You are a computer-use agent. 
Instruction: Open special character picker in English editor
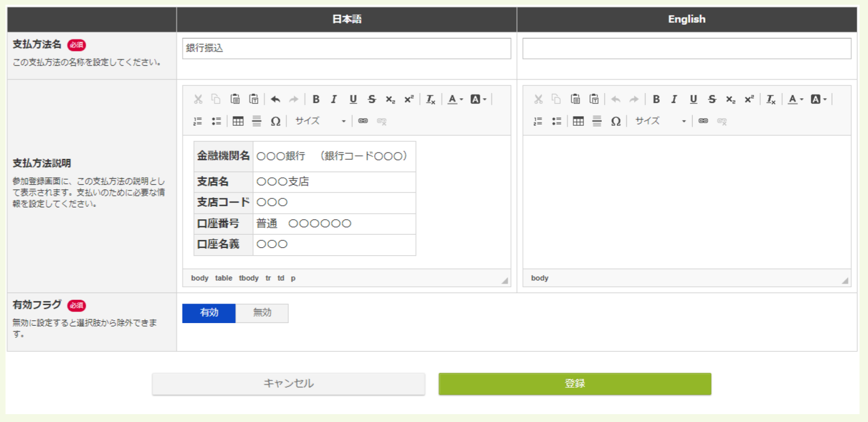coord(615,121)
